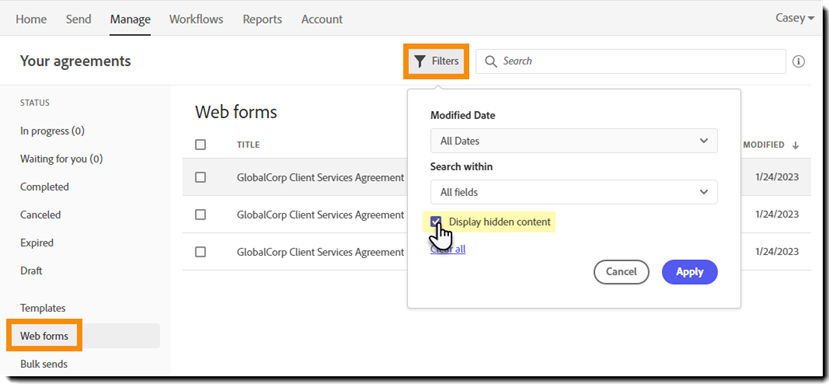Open the Casey account dropdown
Viewport: 829px width, 384px height.
(x=794, y=18)
